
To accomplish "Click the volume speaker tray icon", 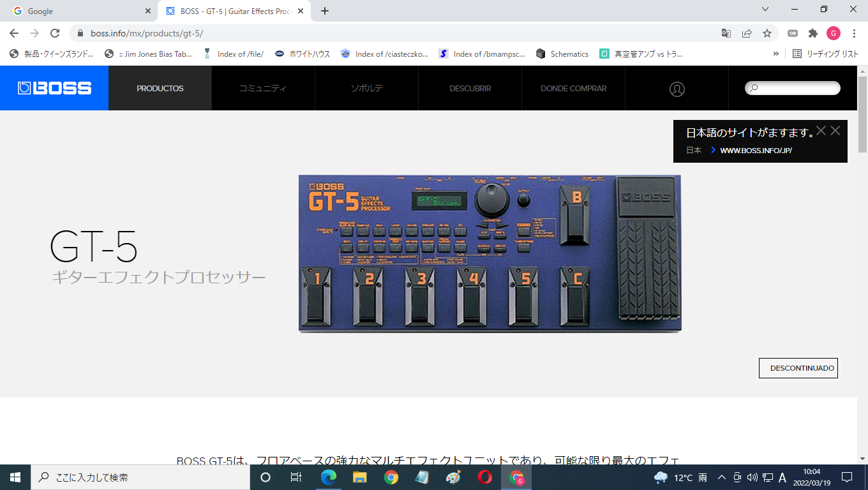I will point(752,477).
